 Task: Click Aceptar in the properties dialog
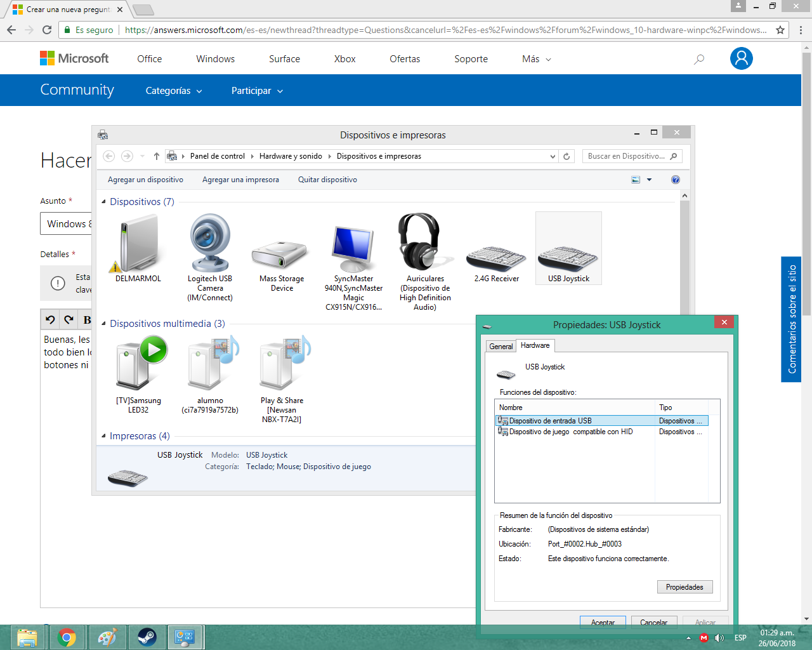click(x=603, y=622)
